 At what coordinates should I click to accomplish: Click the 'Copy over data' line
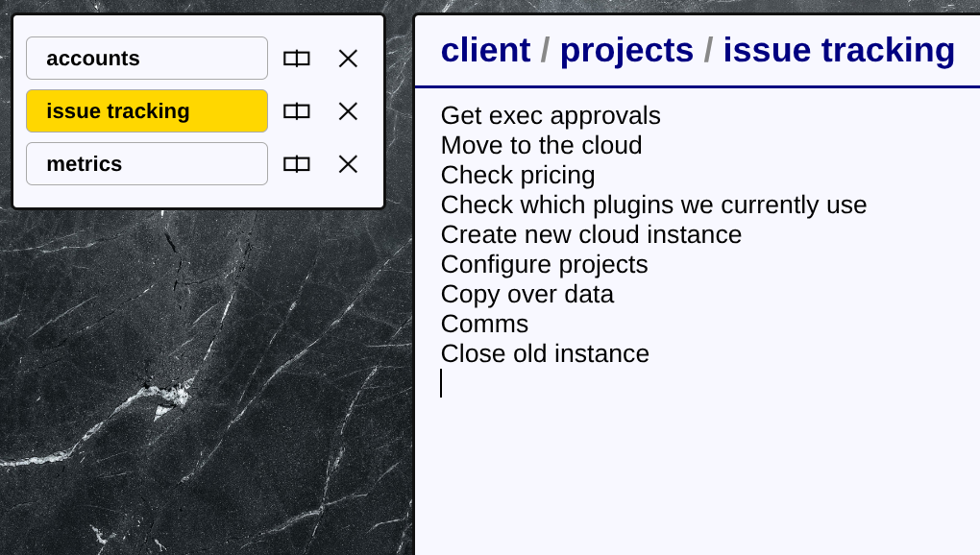pos(527,294)
